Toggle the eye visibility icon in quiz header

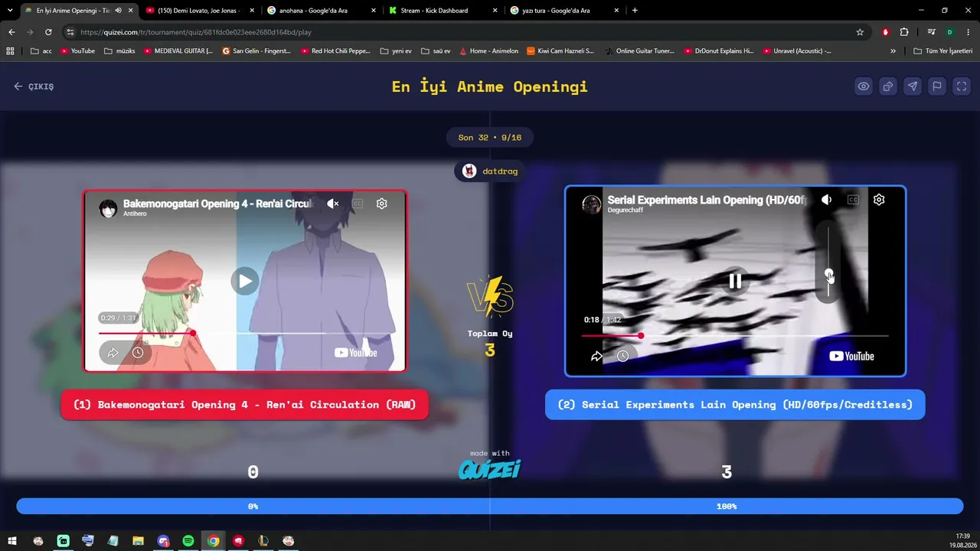tap(864, 86)
